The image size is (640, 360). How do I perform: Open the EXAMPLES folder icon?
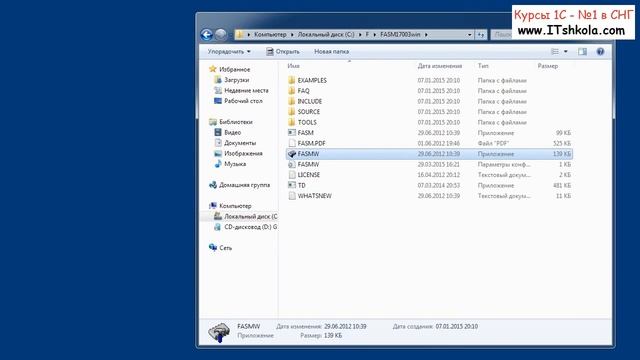[x=291, y=80]
